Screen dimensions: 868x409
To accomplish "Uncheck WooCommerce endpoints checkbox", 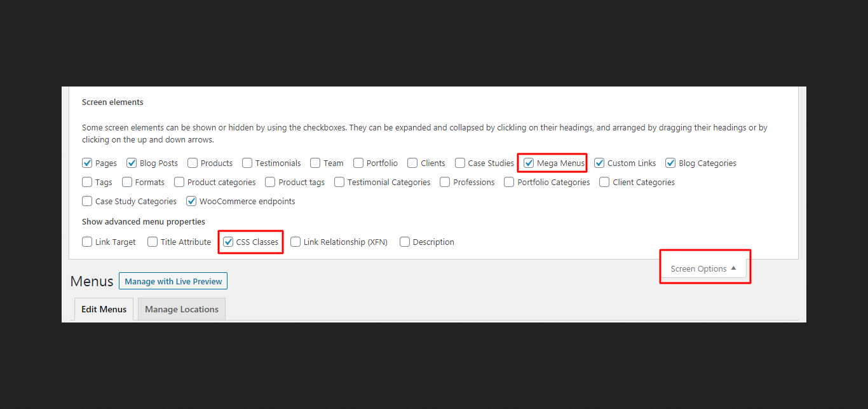I will pos(191,201).
